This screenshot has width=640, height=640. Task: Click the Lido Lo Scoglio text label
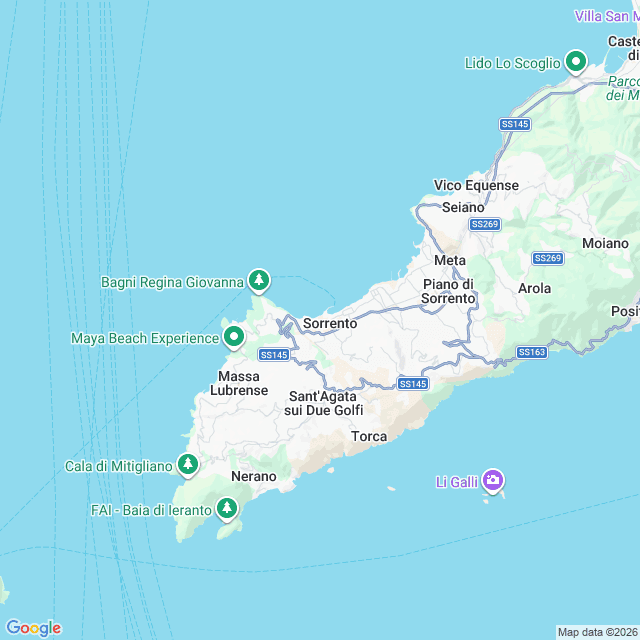[513, 63]
